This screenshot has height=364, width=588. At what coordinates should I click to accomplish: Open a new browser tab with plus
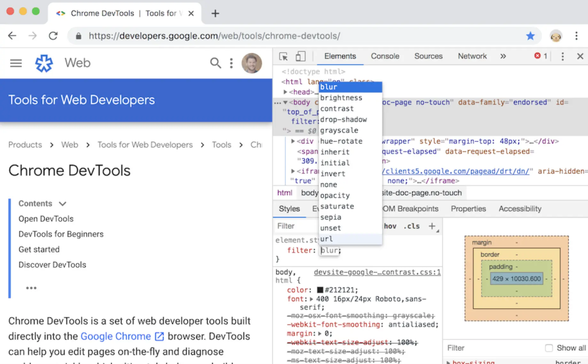click(x=215, y=13)
